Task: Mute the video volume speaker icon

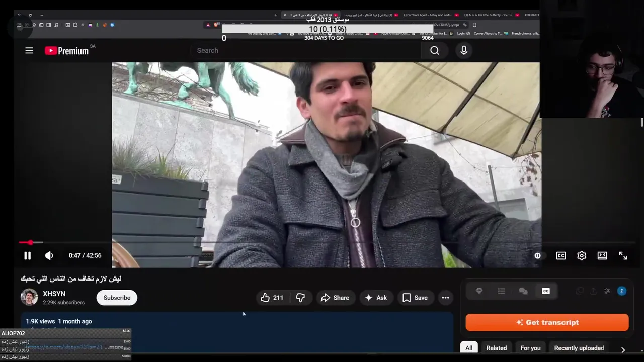Action: pyautogui.click(x=49, y=255)
